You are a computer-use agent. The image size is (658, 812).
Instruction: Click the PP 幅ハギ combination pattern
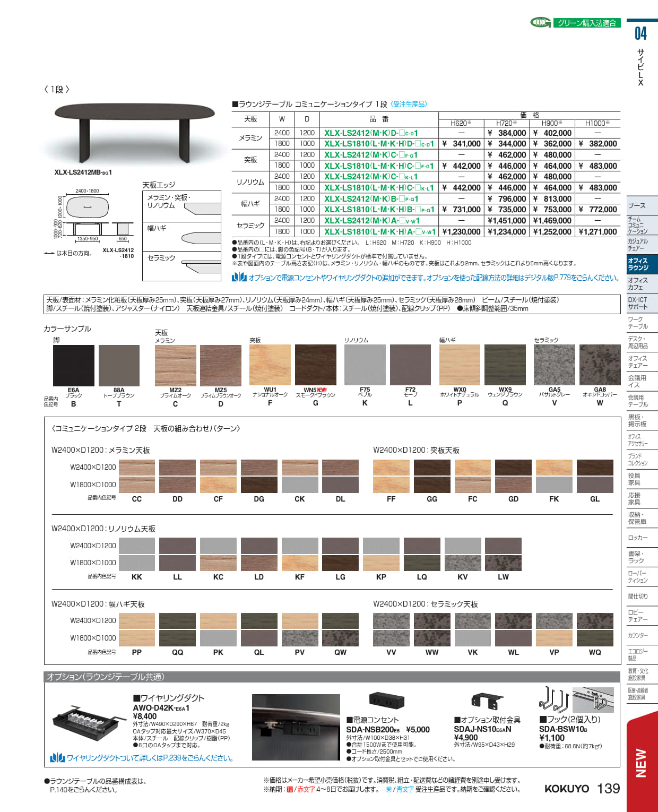(137, 629)
